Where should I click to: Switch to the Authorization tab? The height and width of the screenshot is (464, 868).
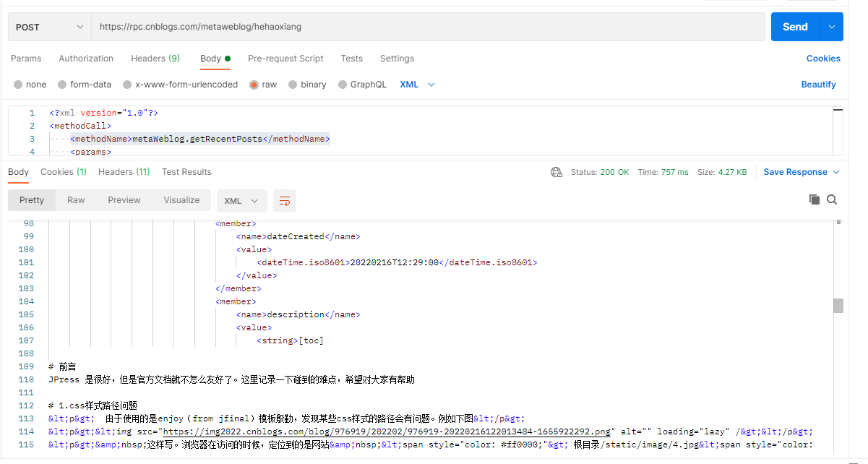click(86, 59)
